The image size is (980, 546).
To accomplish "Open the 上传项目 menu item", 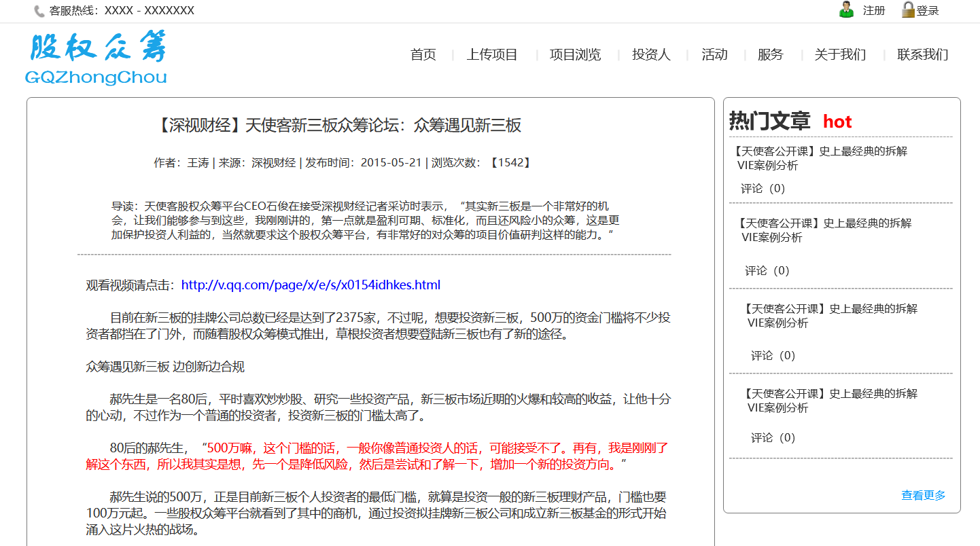I will (x=492, y=55).
